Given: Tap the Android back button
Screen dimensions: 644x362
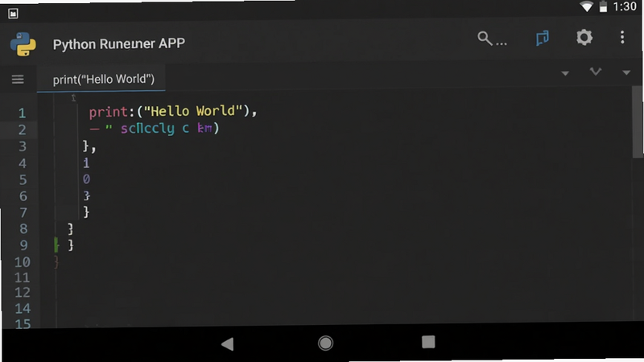Looking at the screenshot, I should tap(227, 343).
